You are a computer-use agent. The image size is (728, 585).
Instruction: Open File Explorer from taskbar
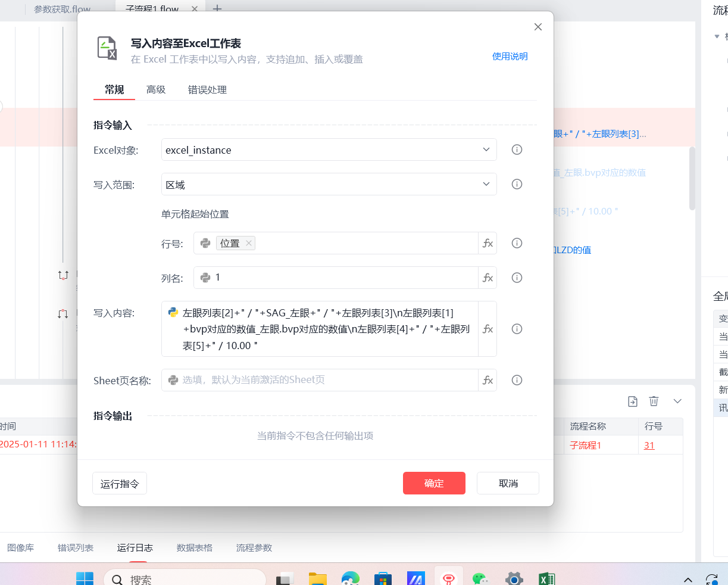[318, 578]
